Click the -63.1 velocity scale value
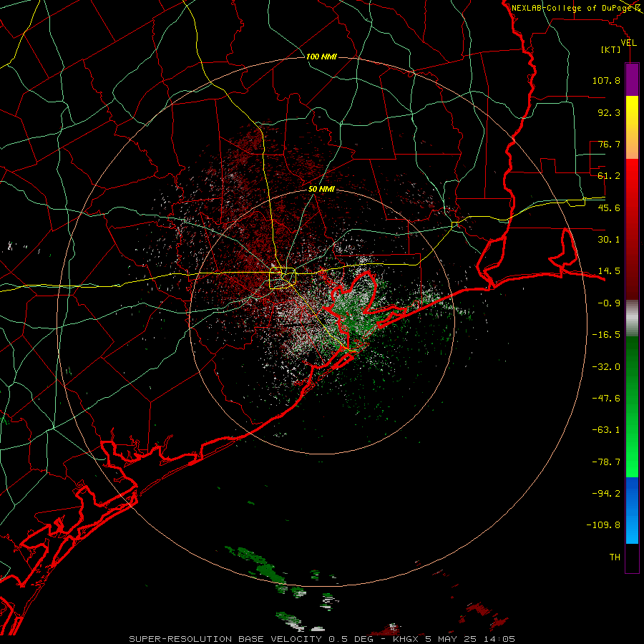This screenshot has width=644, height=644. 606,430
